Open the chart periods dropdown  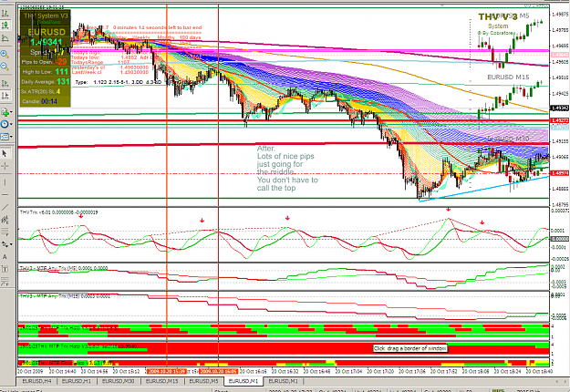[x=6, y=124]
